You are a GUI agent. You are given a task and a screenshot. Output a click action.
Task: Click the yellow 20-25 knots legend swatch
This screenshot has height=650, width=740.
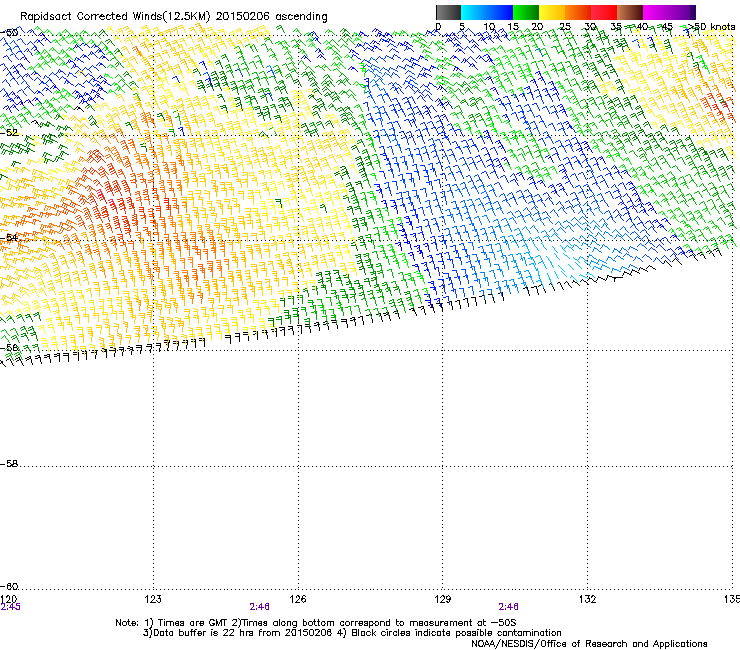[x=552, y=12]
